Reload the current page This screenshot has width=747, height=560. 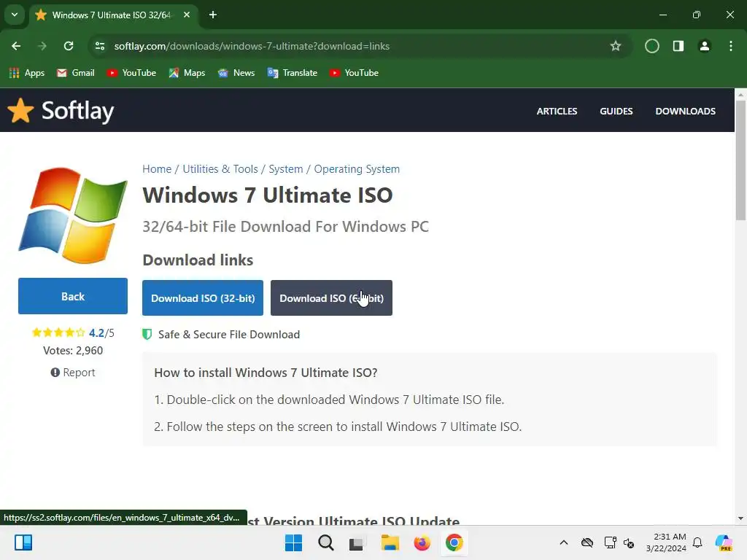click(x=69, y=46)
